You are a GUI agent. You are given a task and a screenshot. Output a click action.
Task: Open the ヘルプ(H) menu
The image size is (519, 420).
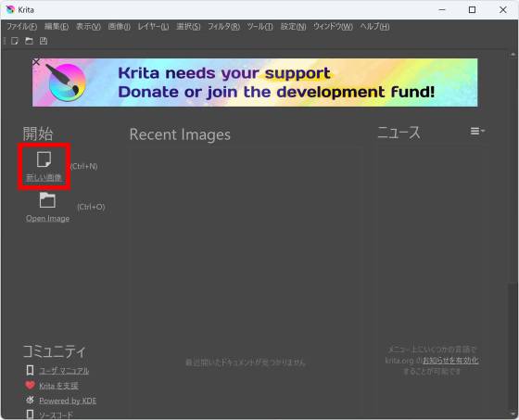(374, 27)
